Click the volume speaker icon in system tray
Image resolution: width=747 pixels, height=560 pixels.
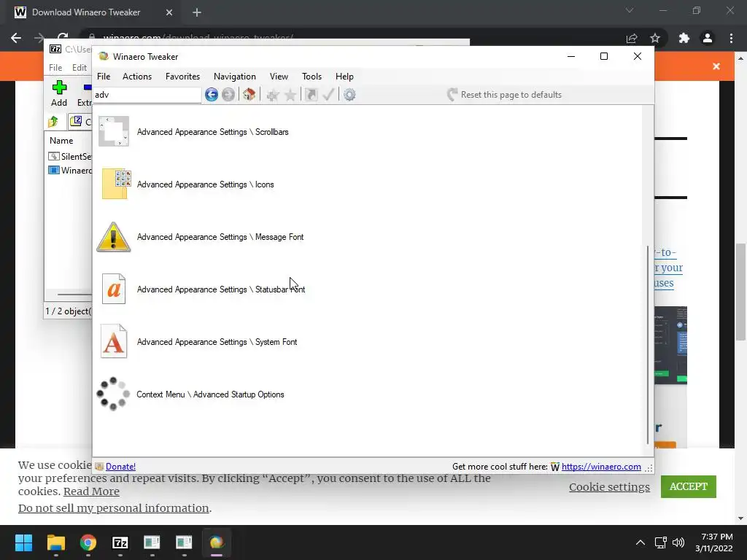[678, 542]
